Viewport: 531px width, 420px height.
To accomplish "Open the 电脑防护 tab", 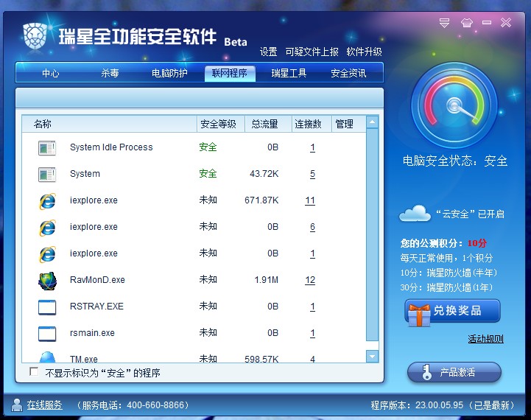I will coord(169,73).
